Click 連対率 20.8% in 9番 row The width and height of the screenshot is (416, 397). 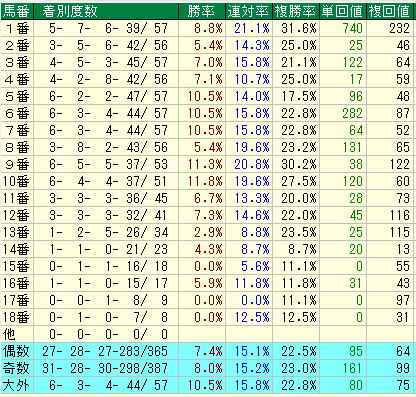click(x=252, y=165)
